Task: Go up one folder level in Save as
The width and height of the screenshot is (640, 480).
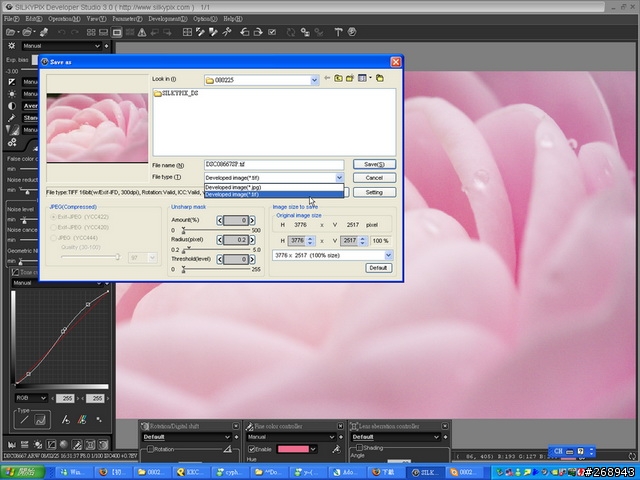Action: tap(338, 78)
